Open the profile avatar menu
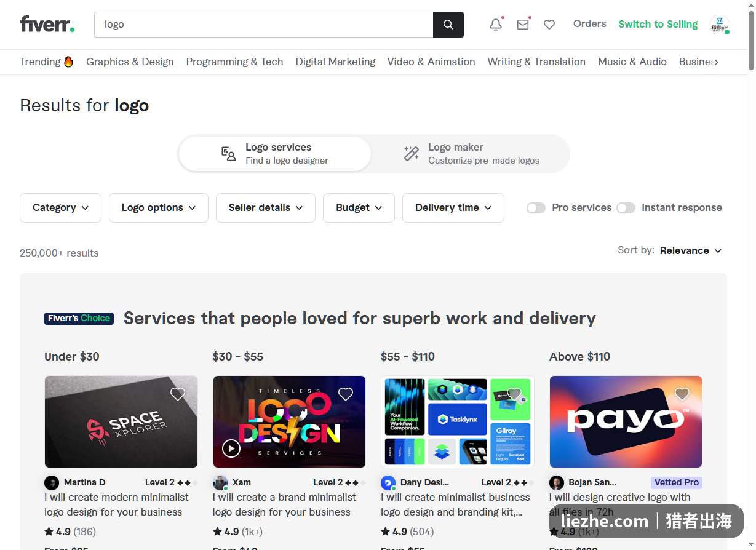The height and width of the screenshot is (550, 756). pyautogui.click(x=720, y=25)
